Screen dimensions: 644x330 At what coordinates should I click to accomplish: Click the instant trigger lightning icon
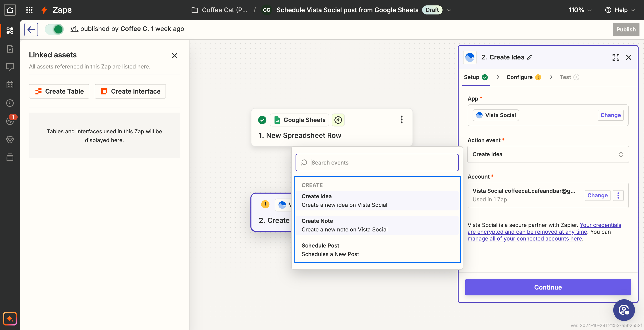click(x=338, y=120)
